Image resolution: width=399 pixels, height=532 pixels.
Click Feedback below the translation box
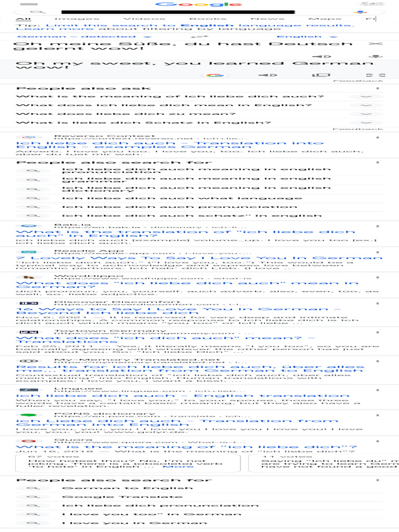click(x=358, y=81)
